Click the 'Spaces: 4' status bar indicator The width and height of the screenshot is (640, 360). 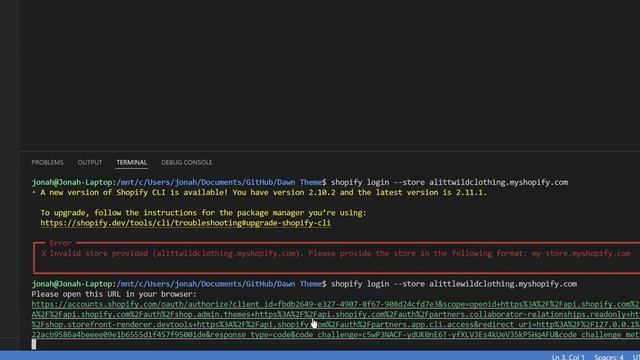point(609,357)
